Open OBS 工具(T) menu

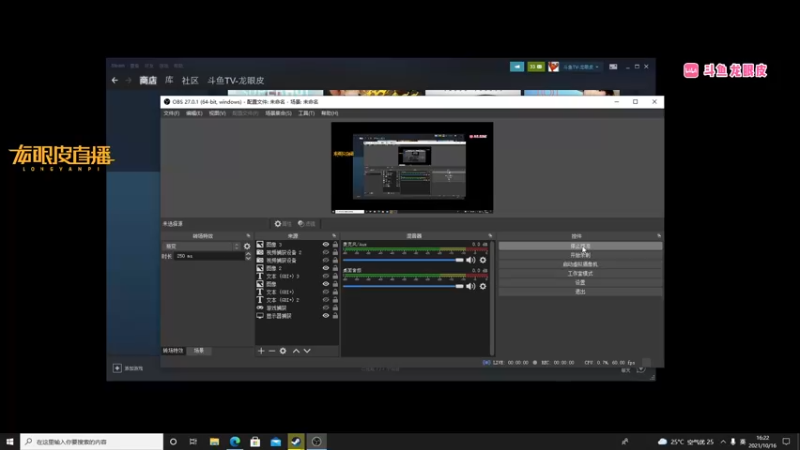click(306, 113)
